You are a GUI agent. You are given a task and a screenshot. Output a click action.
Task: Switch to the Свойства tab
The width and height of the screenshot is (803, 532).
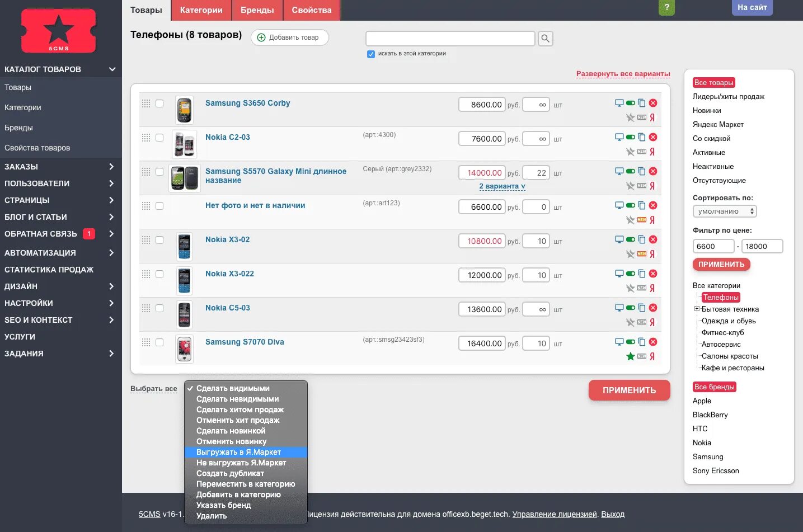point(312,10)
